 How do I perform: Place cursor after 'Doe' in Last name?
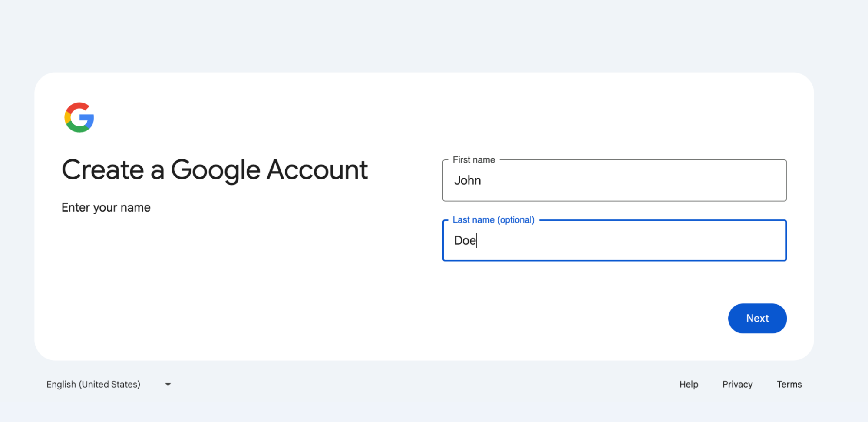click(x=477, y=240)
